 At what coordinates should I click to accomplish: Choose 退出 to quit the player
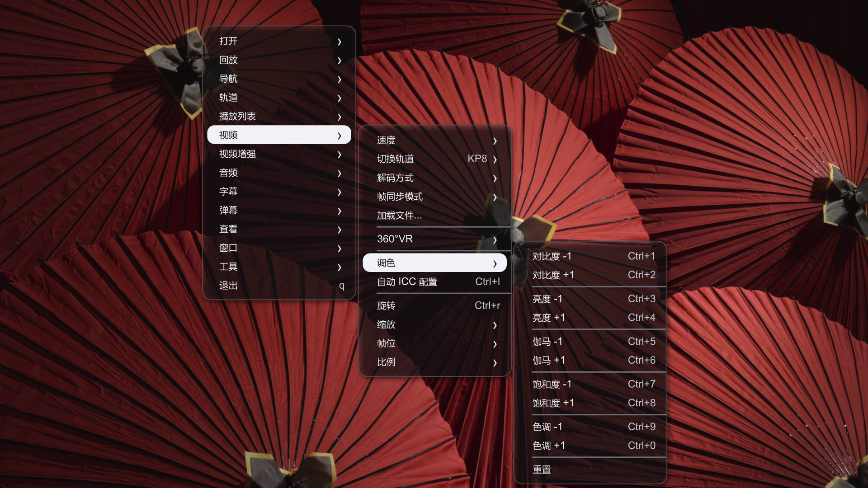[279, 286]
